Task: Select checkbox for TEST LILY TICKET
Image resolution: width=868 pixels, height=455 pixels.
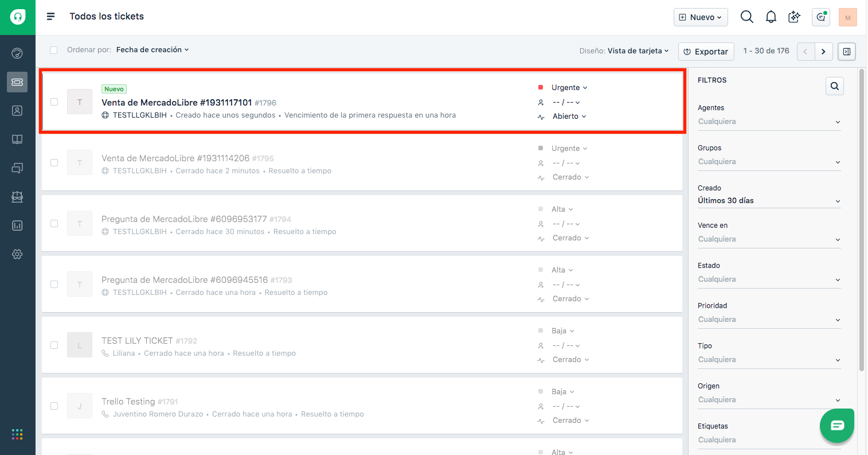Action: coord(54,345)
